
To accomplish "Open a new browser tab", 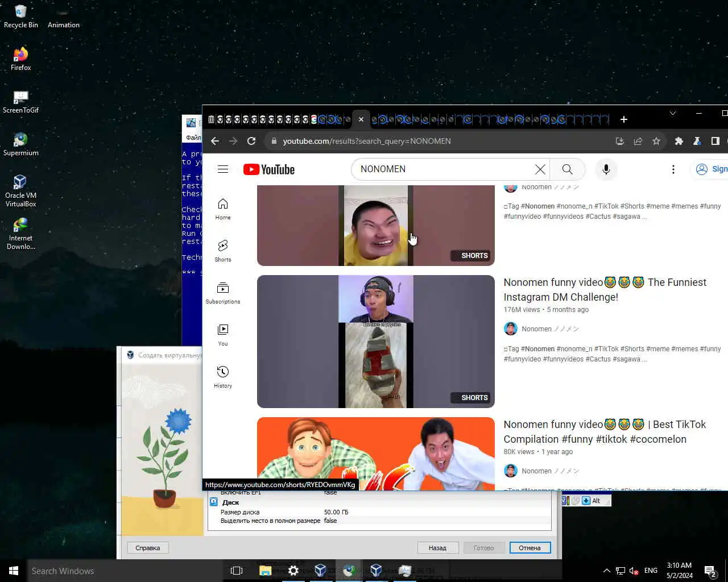I will tap(624, 119).
